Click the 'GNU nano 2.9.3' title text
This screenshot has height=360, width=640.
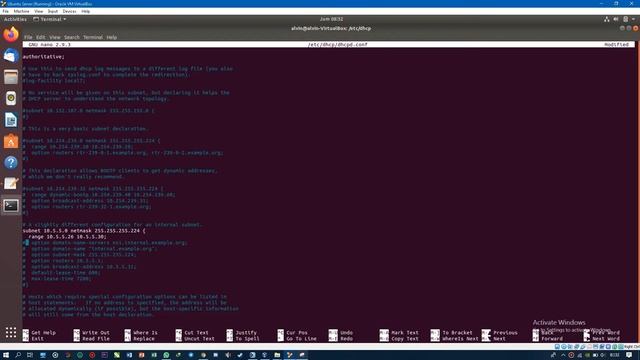click(49, 44)
